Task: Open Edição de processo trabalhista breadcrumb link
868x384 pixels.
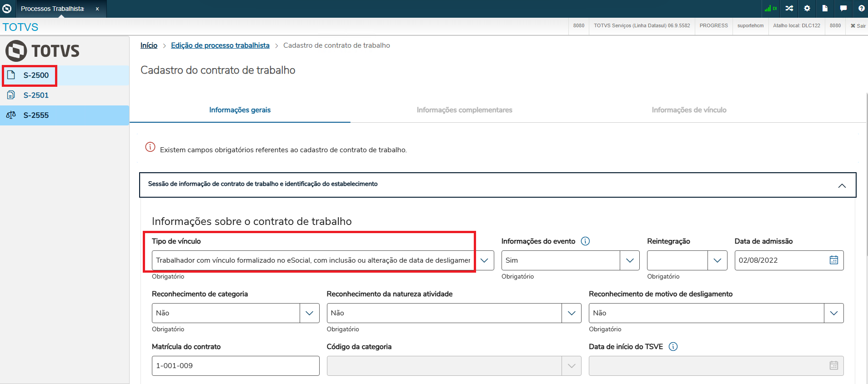Action: (220, 45)
